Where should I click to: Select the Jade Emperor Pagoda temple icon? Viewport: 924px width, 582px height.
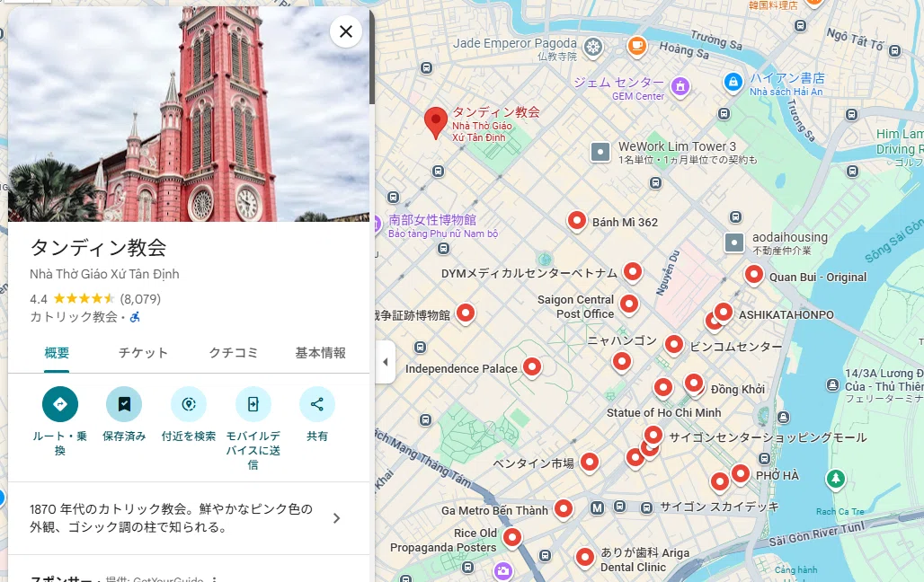[x=593, y=47]
